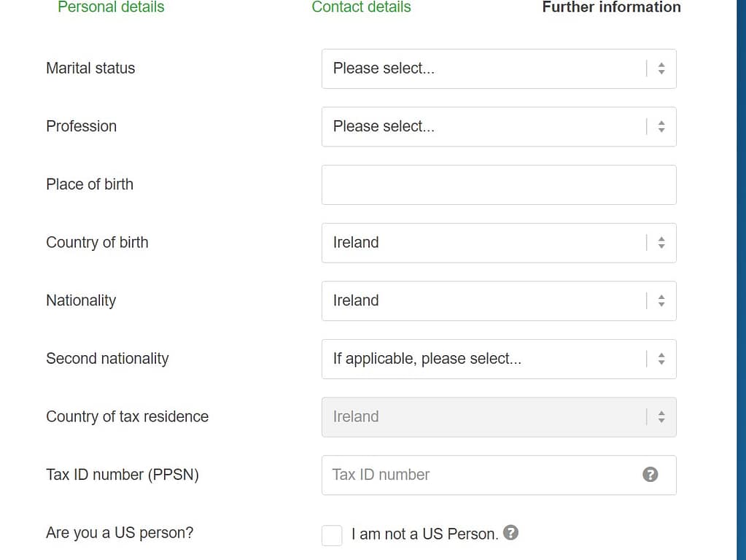Click help icon beside US Person checkbox
746x560 pixels.
[511, 533]
